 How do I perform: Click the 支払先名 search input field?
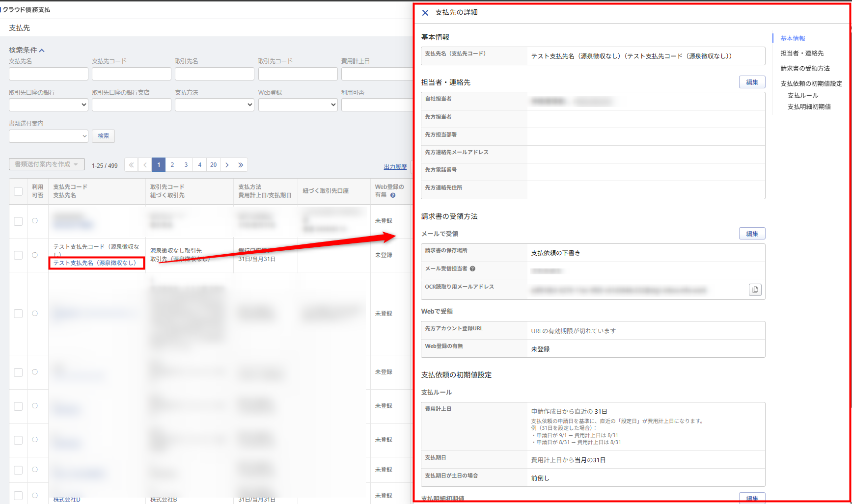click(x=48, y=74)
